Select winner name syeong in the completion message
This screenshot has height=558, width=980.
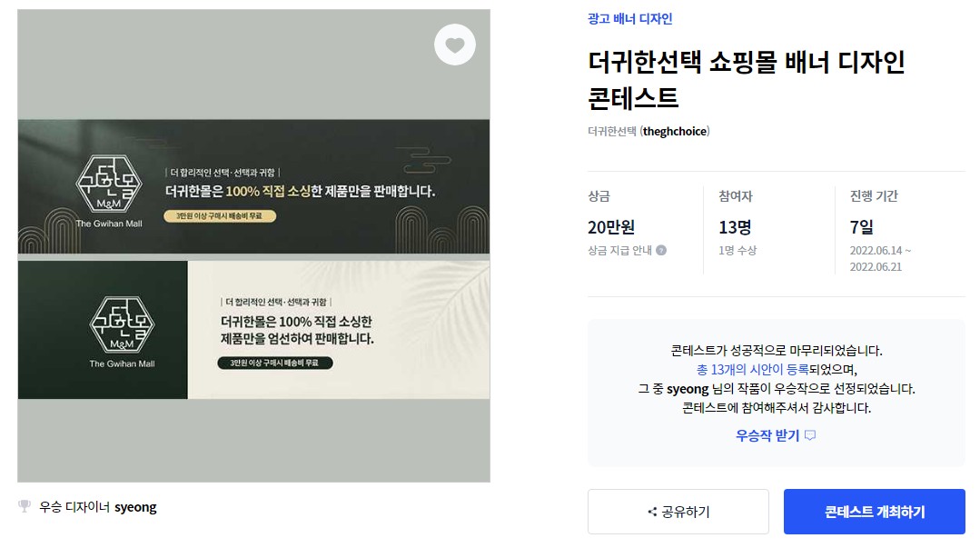[688, 389]
